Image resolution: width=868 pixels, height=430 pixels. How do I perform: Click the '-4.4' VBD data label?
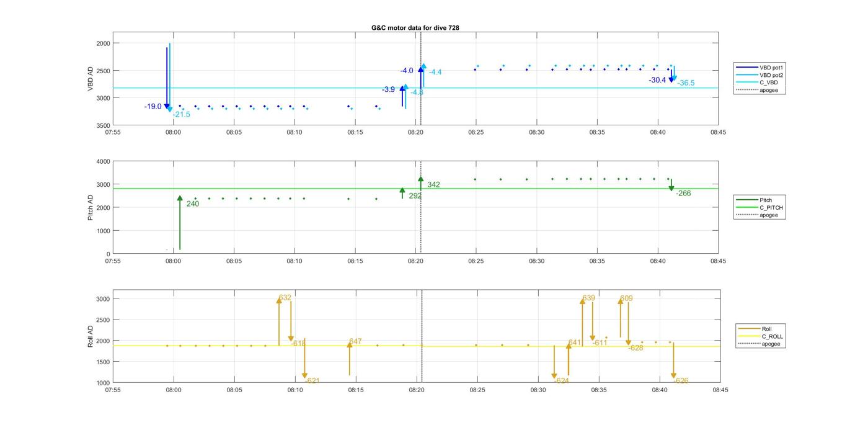pos(435,73)
